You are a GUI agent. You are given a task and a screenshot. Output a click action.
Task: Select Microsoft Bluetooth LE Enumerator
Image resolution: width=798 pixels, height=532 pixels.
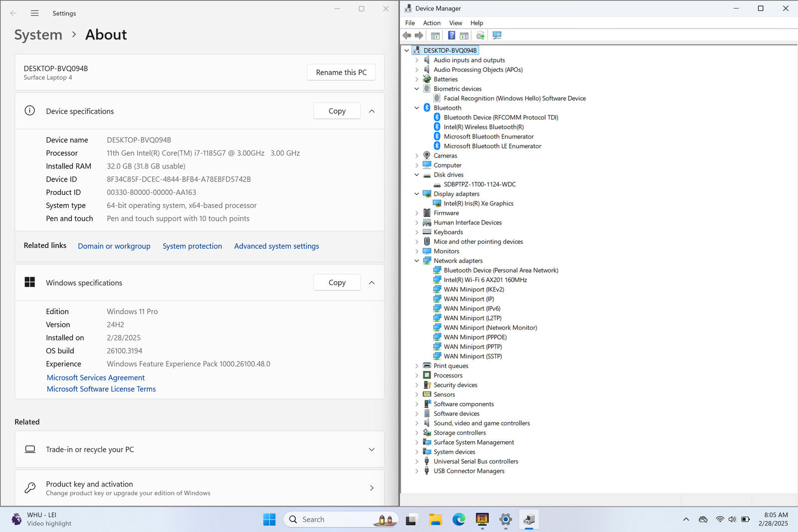492,146
